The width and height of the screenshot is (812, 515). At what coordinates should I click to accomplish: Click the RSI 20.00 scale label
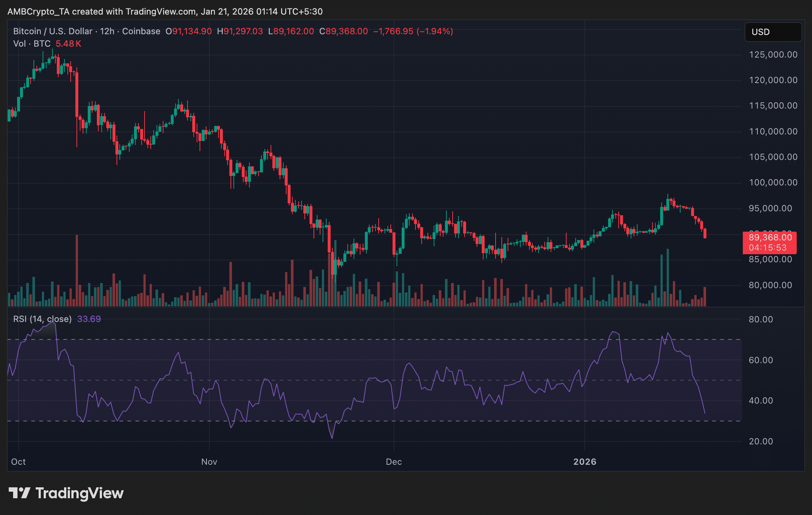coord(761,441)
